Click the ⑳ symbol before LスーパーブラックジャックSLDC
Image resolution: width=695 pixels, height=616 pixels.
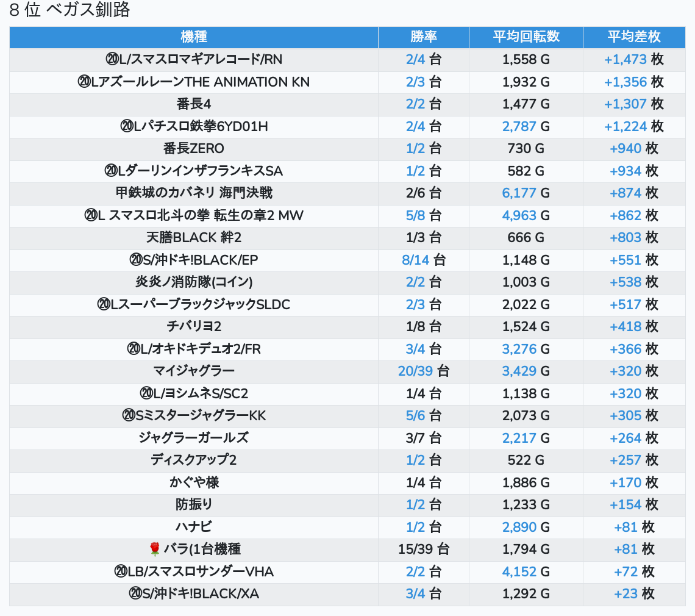coord(103,305)
